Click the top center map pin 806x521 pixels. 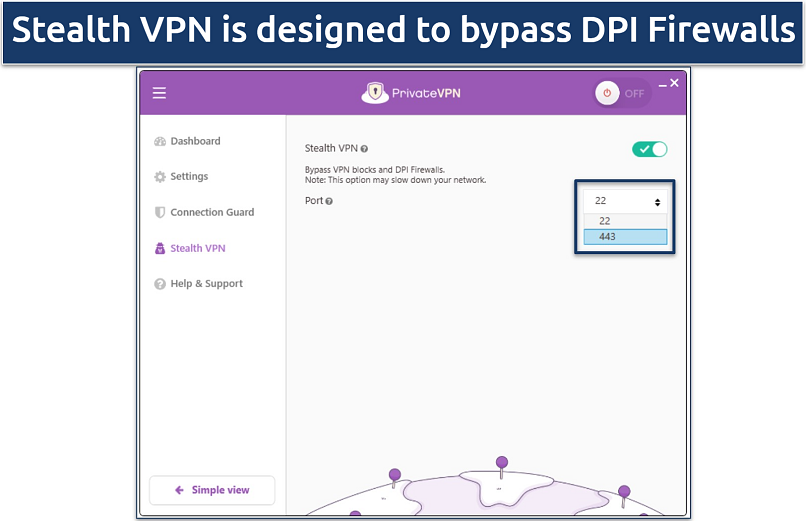502,463
